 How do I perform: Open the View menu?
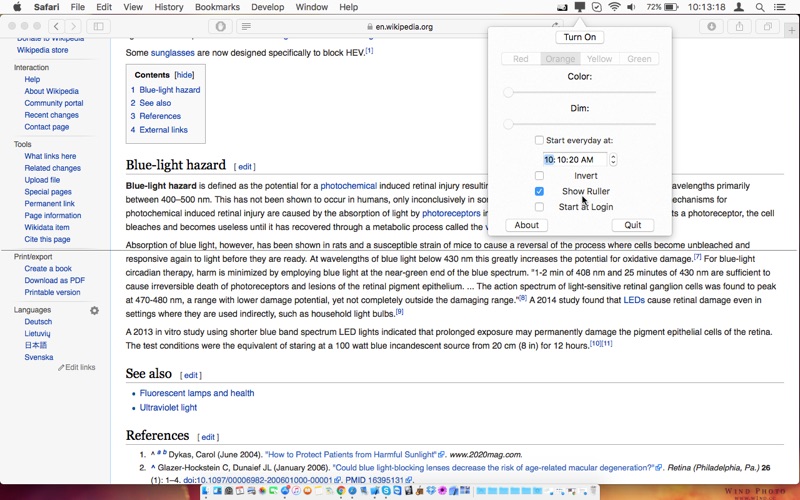(133, 7)
